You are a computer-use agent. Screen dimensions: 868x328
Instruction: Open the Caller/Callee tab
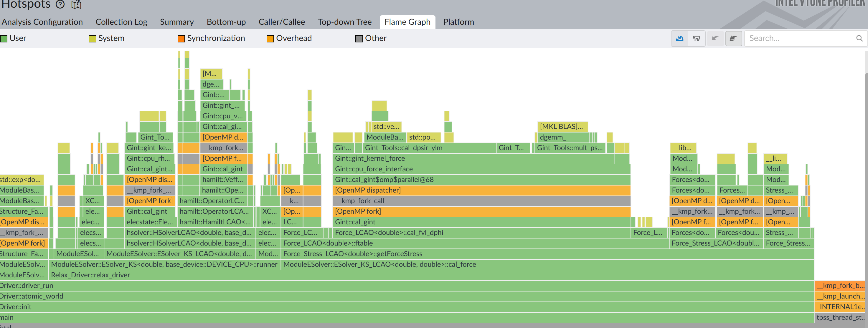click(x=281, y=22)
